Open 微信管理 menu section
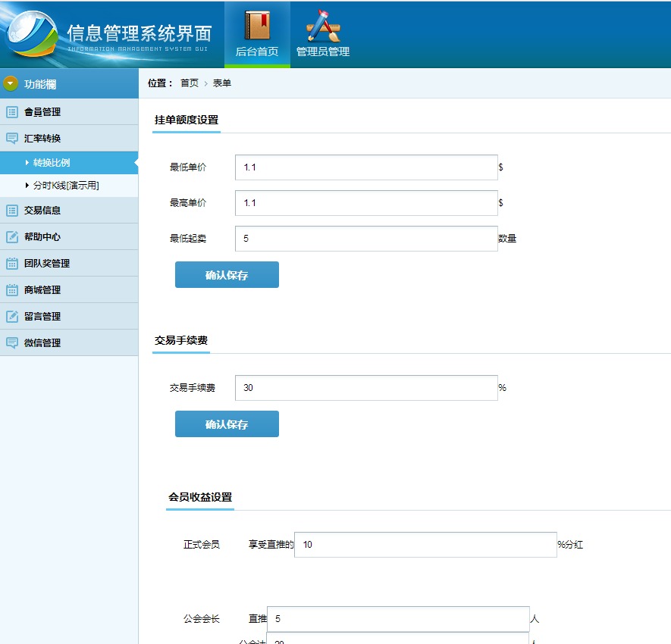The width and height of the screenshot is (671, 644). (x=69, y=343)
